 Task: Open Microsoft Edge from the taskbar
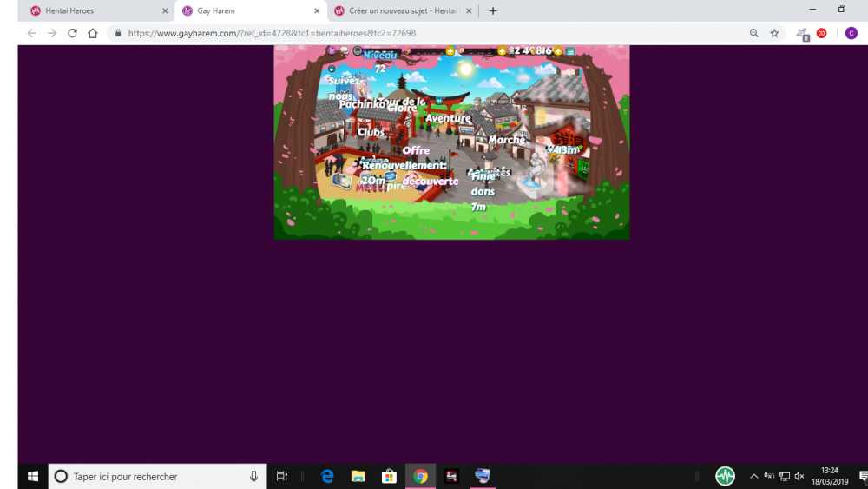pos(327,476)
